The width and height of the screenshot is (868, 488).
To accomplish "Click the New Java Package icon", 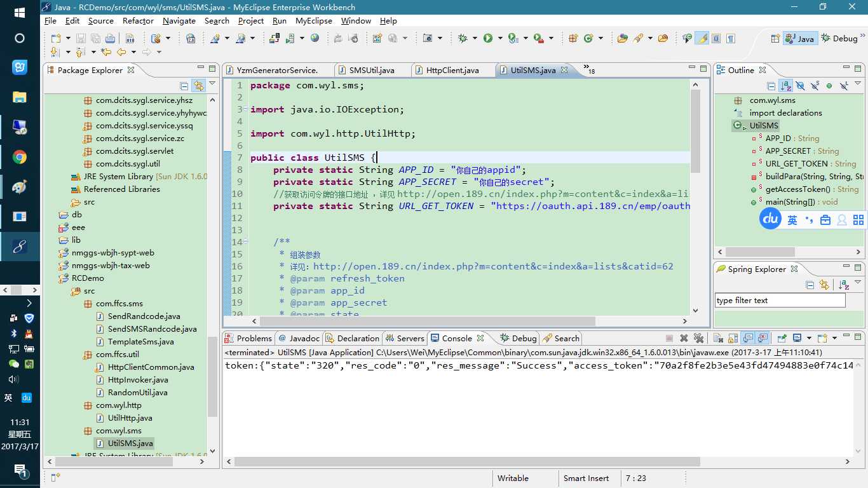I will tap(573, 38).
